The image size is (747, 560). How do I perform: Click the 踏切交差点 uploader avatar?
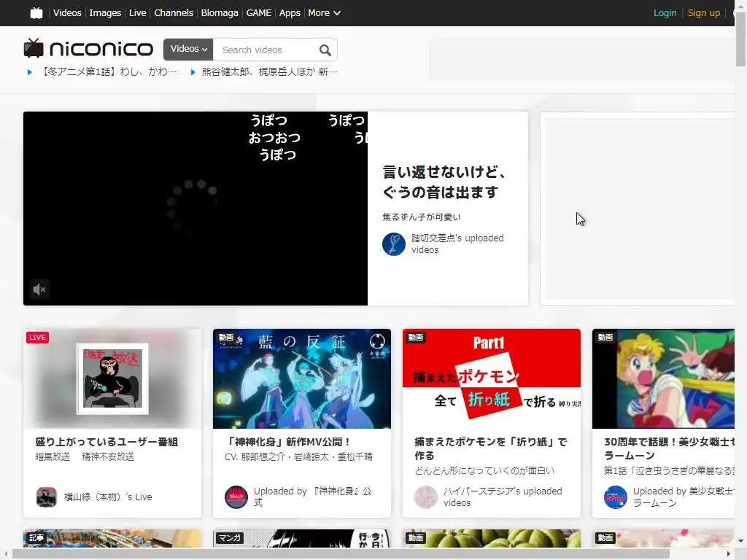point(393,244)
